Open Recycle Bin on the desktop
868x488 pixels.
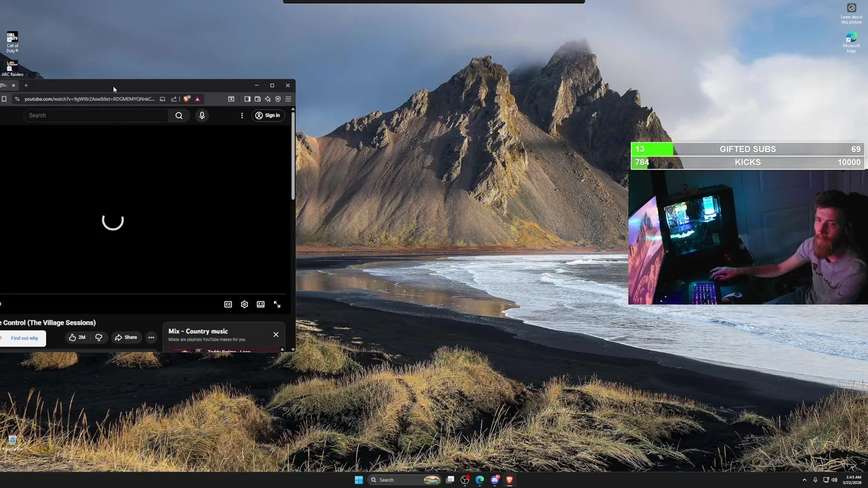pos(12,443)
